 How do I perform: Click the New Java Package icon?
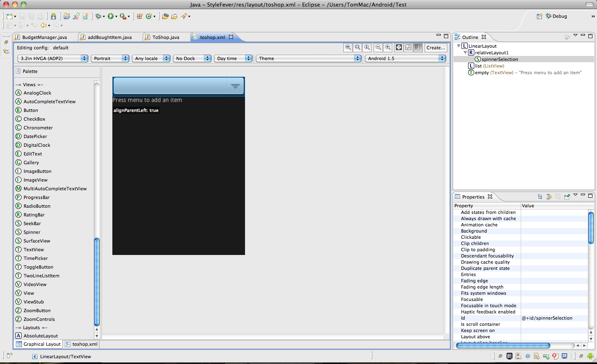coord(140,16)
